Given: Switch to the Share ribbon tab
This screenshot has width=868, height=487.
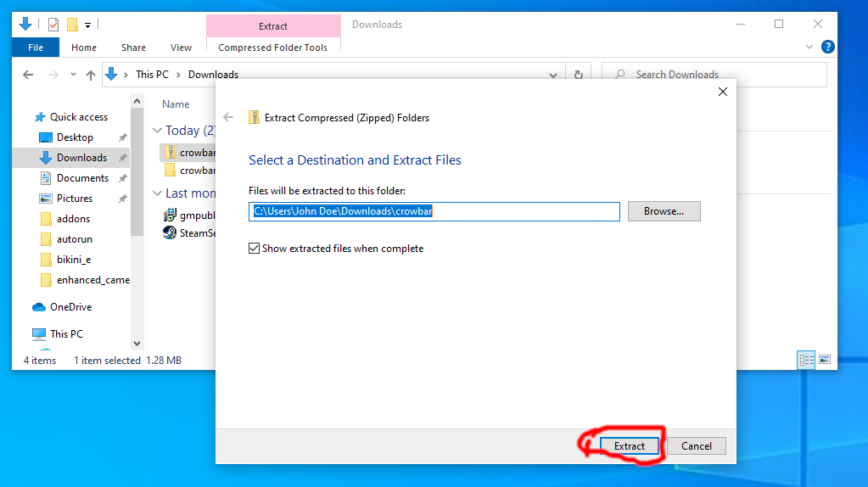Looking at the screenshot, I should point(133,48).
